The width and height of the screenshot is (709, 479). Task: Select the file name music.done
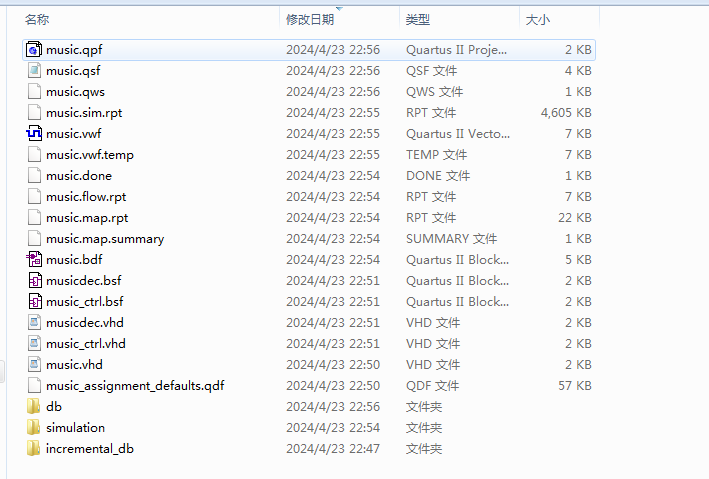(79, 175)
